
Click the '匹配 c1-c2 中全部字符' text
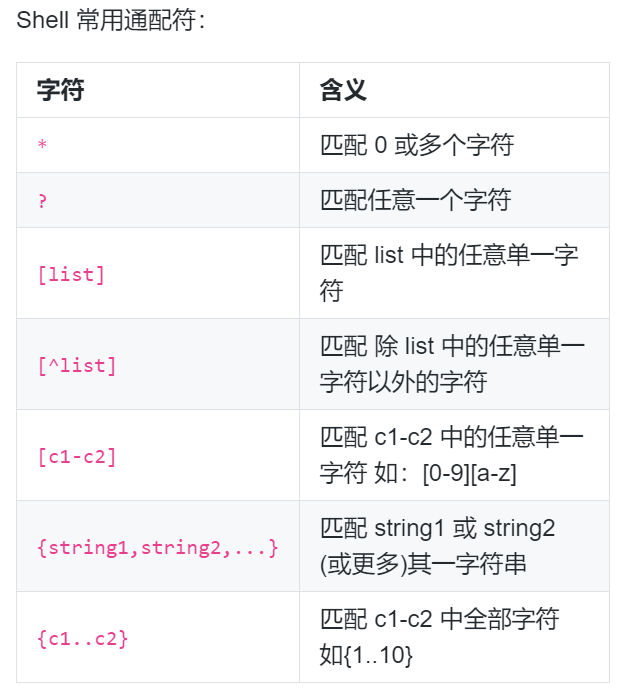click(439, 619)
